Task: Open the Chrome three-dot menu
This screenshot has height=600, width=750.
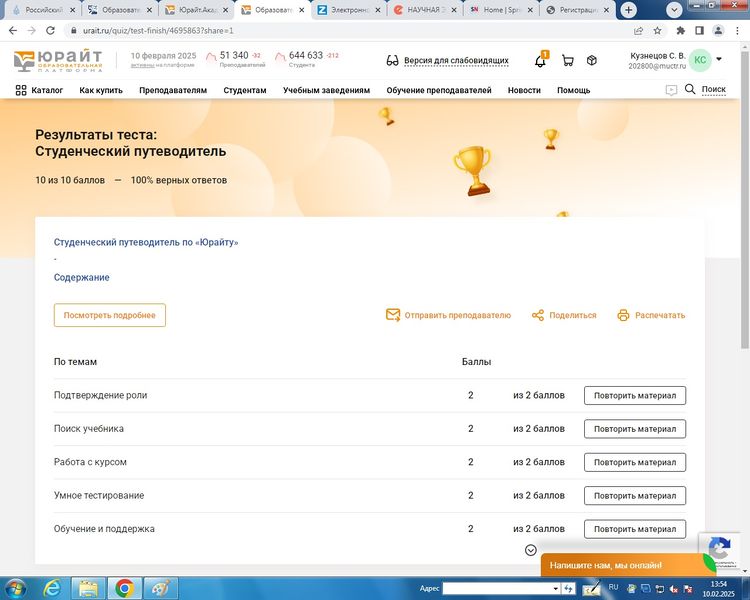Action: tap(737, 31)
